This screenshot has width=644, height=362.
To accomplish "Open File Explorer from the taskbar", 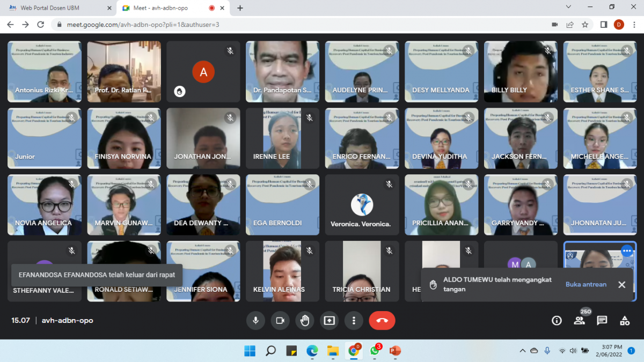I will coord(333,351).
